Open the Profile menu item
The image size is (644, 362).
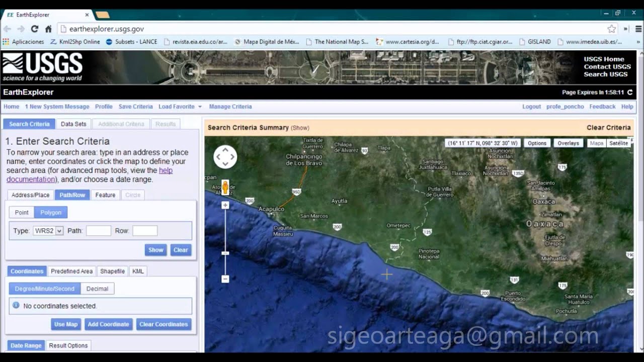point(104,107)
